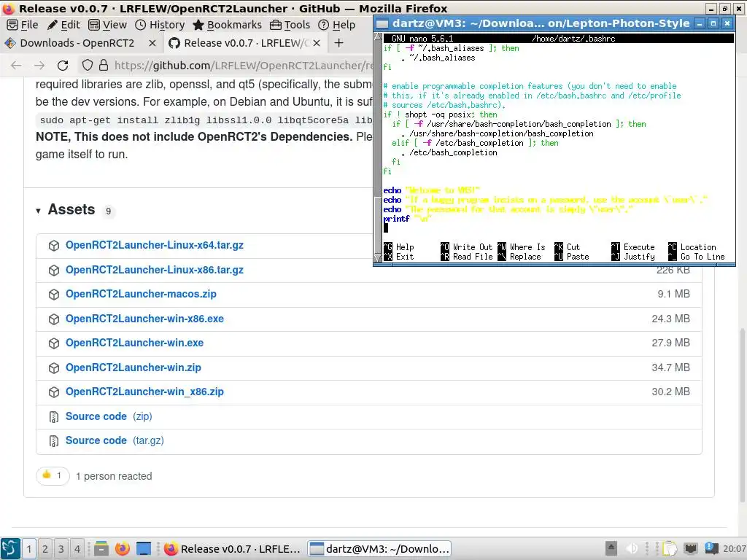
Task: Click package icon beside OpenRCT2Launcher-Linux-x64.tar.gz
Action: [x=54, y=246]
